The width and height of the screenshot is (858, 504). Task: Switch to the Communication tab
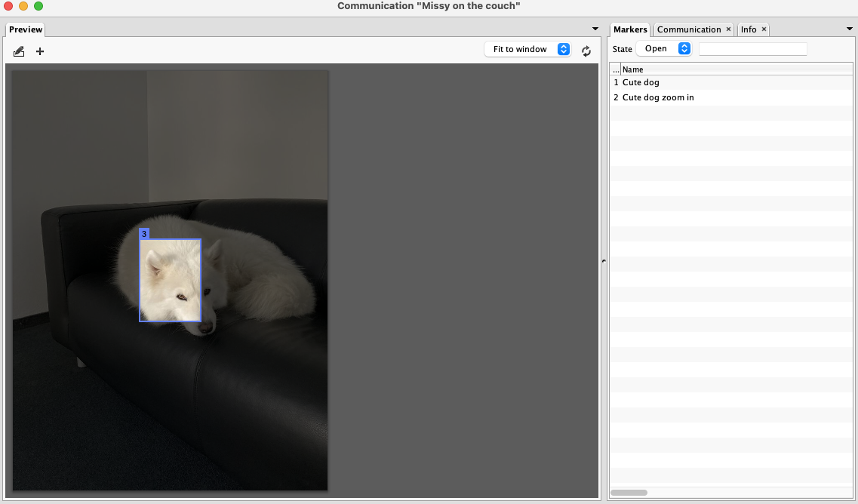coord(688,29)
